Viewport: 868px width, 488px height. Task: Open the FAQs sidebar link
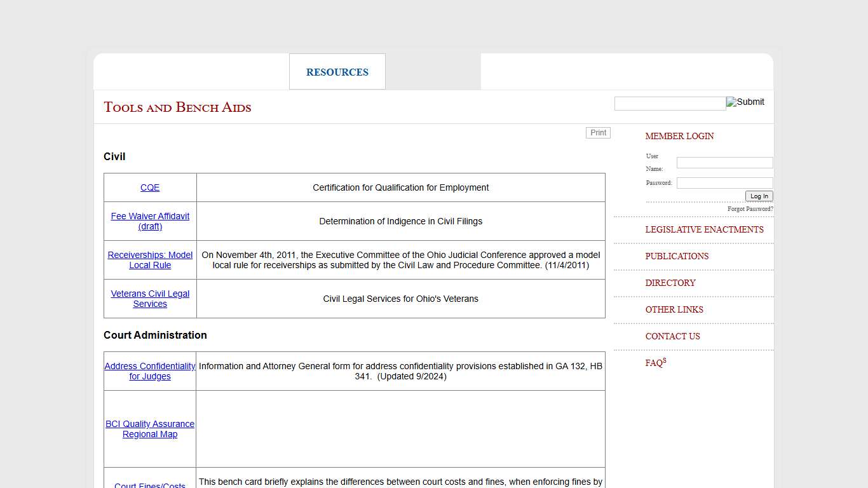[x=655, y=363]
